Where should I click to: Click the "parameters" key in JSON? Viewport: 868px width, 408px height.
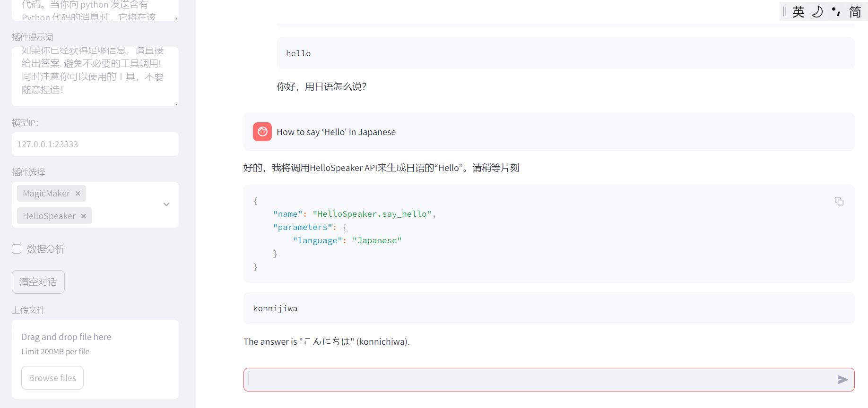(302, 227)
